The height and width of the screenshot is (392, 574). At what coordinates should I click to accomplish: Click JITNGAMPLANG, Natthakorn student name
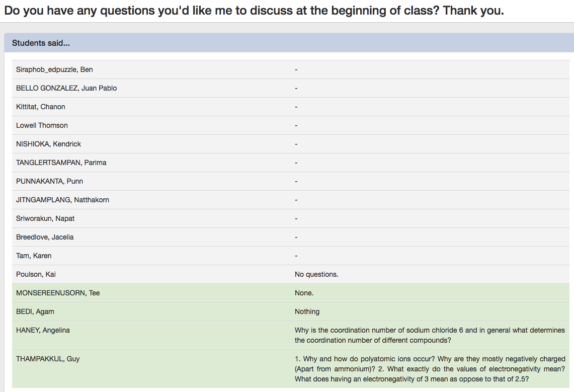62,200
